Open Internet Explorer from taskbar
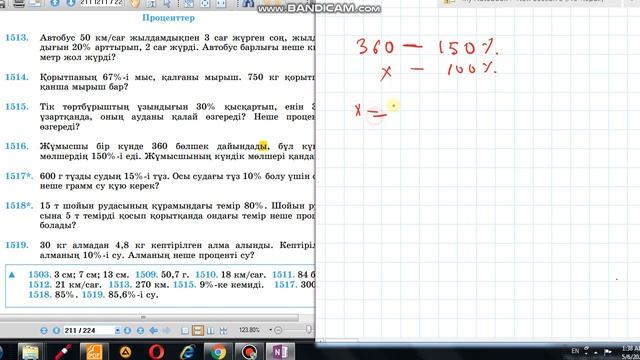Viewport: 640px width, 360px height. coord(187,351)
